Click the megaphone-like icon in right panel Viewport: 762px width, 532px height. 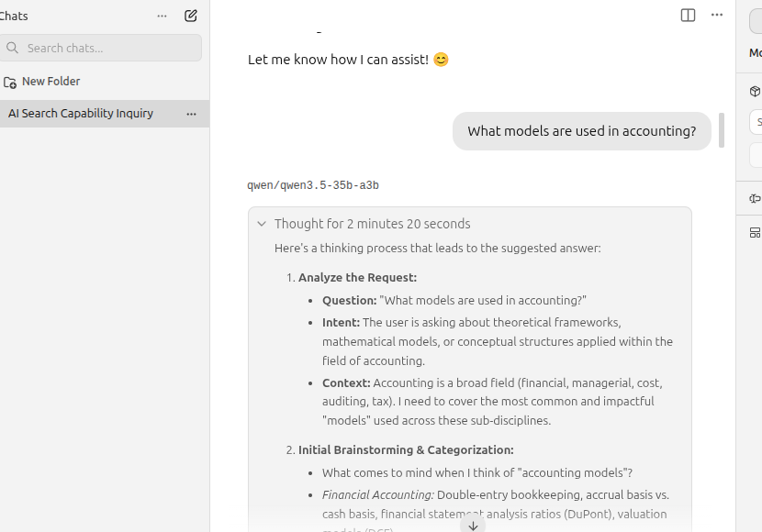[x=755, y=198]
